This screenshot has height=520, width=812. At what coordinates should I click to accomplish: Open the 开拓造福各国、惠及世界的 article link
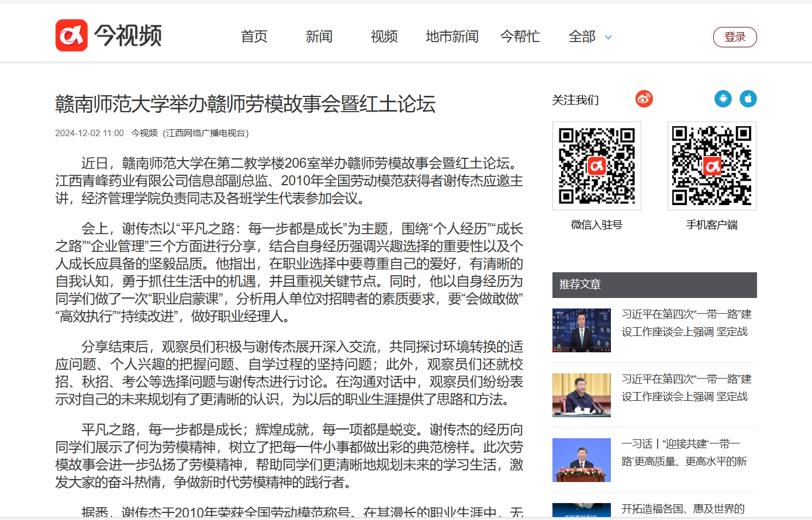pyautogui.click(x=683, y=509)
